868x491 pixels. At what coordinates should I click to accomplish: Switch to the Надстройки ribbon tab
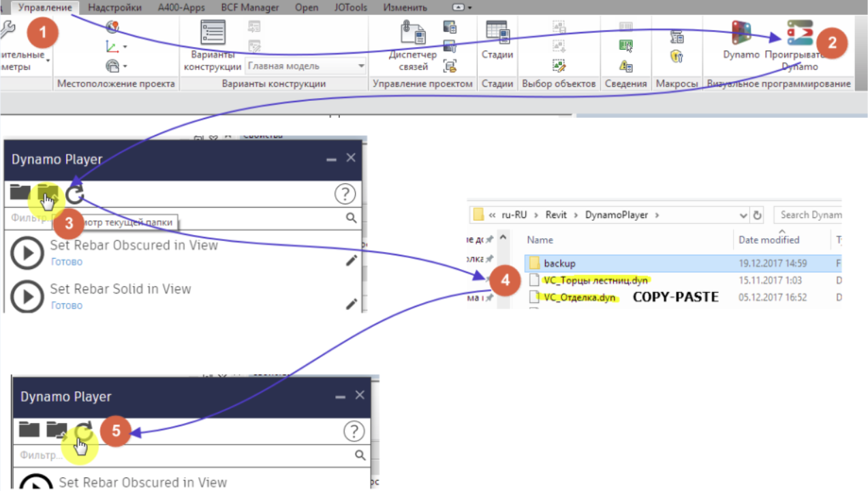tap(115, 7)
